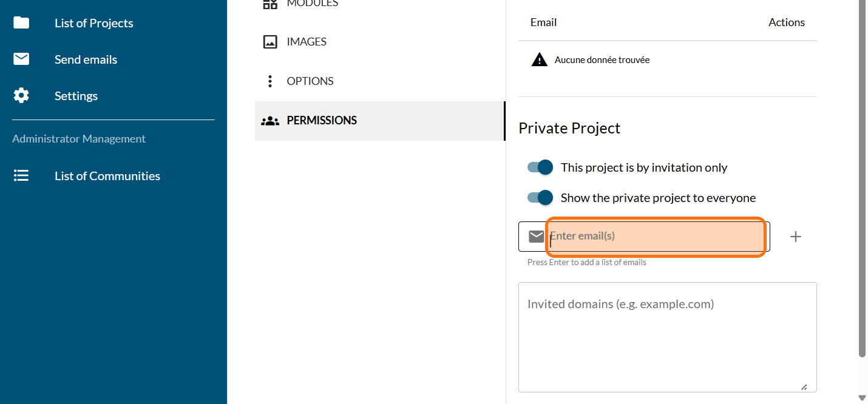This screenshot has width=868, height=404.
Task: Click the scroll down arrow of the page scrollbar
Action: point(863,397)
